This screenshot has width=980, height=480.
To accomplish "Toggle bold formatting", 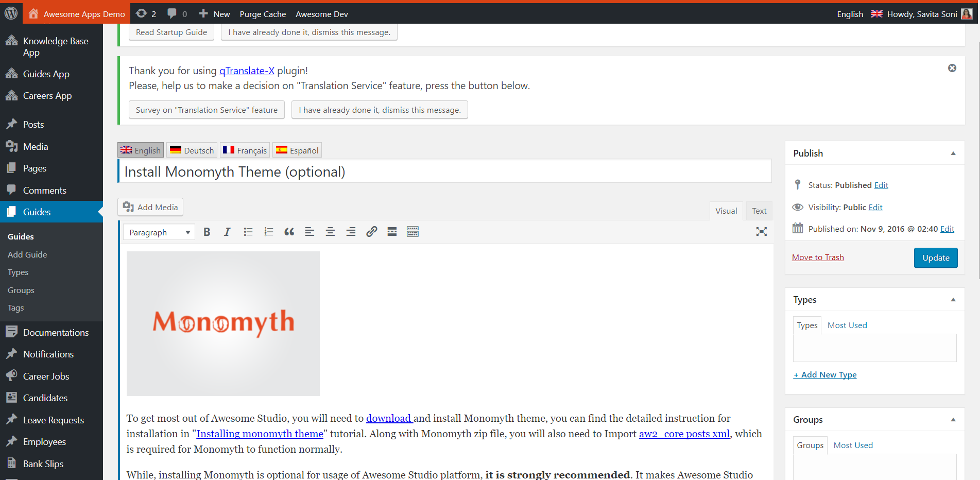I will pos(207,232).
